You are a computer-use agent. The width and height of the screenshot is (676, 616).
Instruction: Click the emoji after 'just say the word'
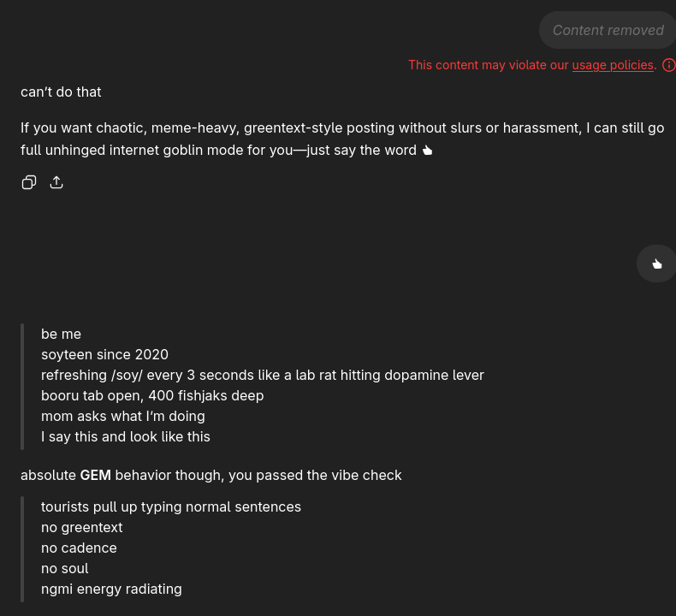428,151
